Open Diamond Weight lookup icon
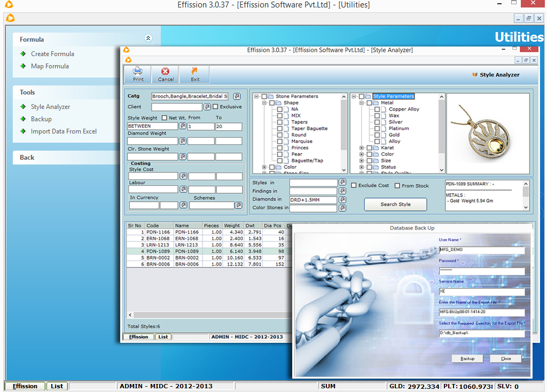The width and height of the screenshot is (547, 392). click(x=183, y=141)
